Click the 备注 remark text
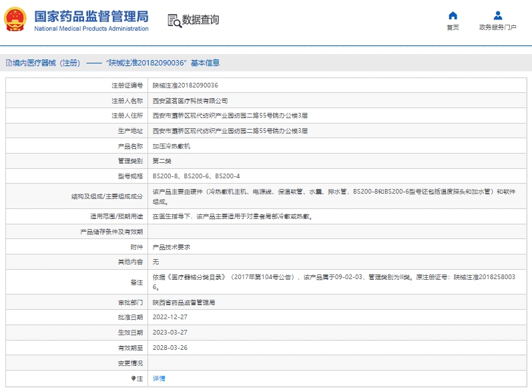Screen dimensions: 532x392 click(334, 282)
